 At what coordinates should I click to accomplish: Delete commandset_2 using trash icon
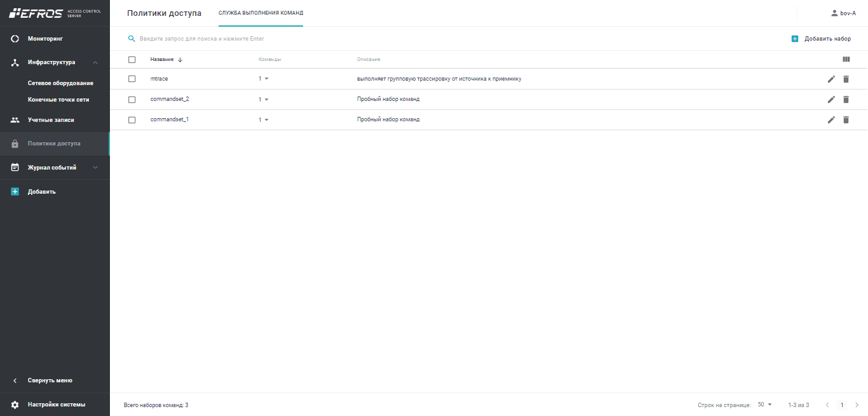(846, 99)
